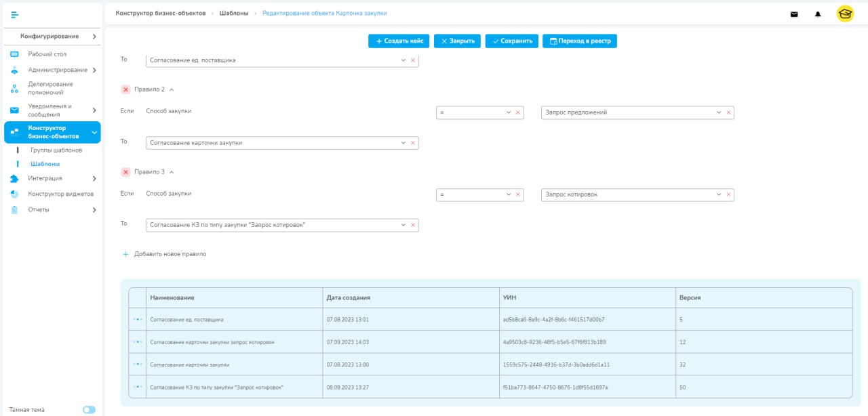The image size is (868, 416).
Task: Open row menu for Согласование ед. поставщика
Action: [138, 319]
